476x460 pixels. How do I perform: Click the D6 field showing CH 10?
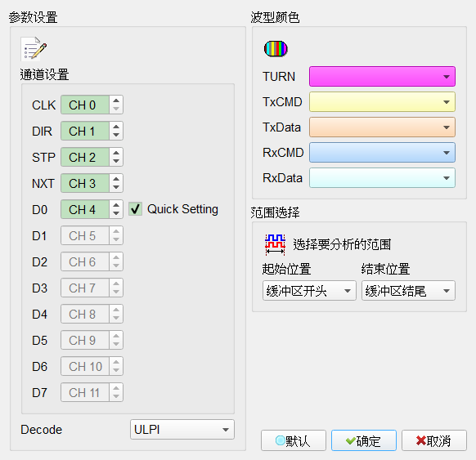tap(85, 366)
